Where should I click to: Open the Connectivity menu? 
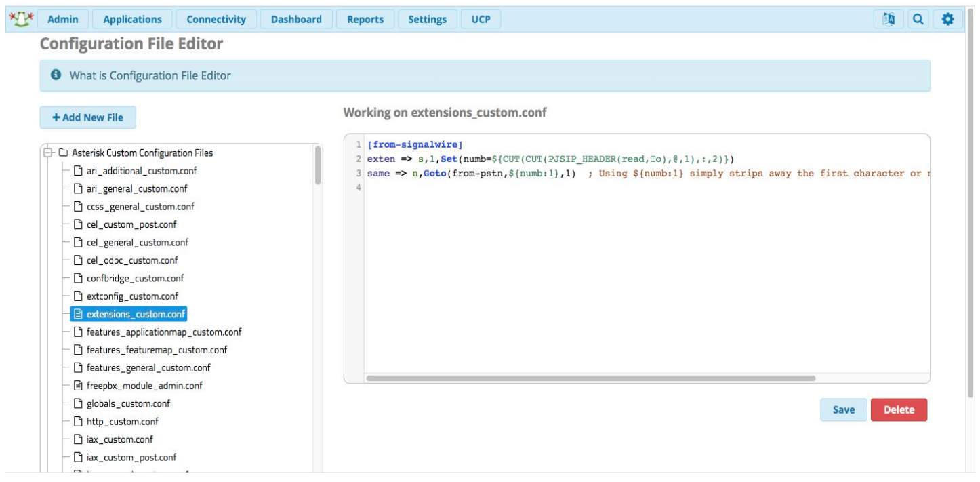coord(216,18)
